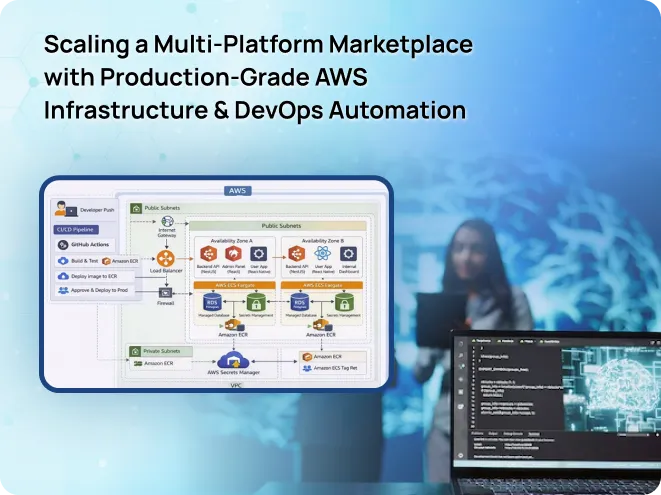Click the 'Scaling a Multi-Platform Marketplace' headline
The width and height of the screenshot is (661, 495).
258,44
